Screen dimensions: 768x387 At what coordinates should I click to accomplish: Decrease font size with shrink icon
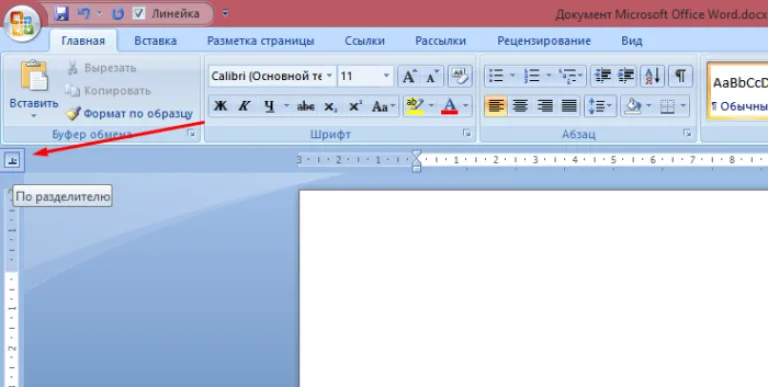[x=432, y=76]
